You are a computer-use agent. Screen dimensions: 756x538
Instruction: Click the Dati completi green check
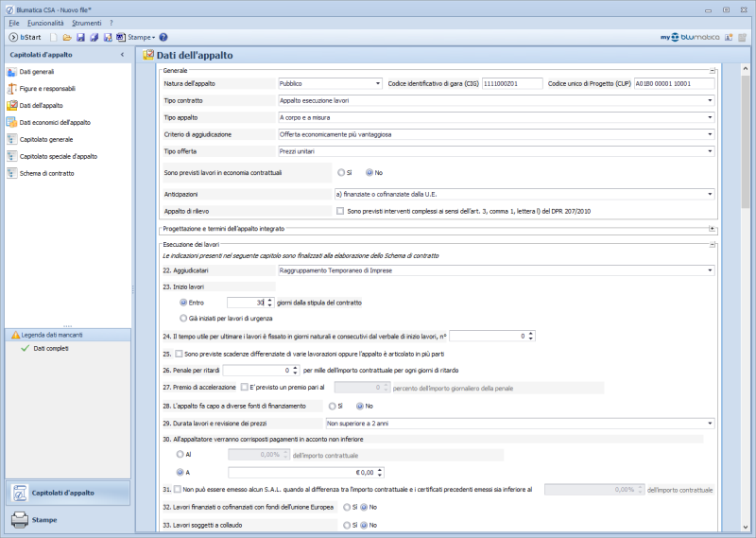26,348
